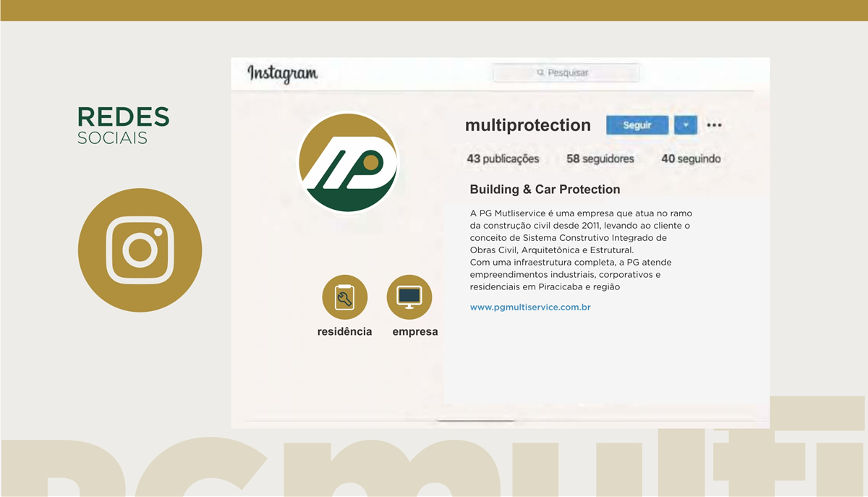
Task: View the 43 publicações count
Action: (x=503, y=159)
